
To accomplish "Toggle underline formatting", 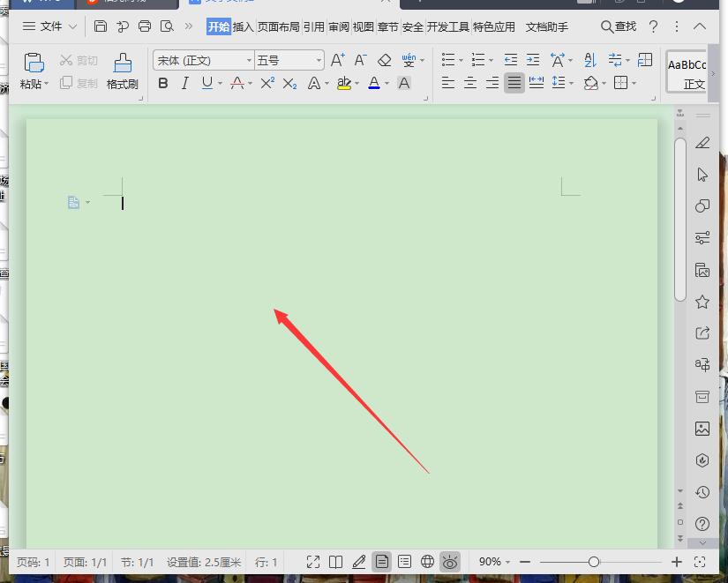I will click(x=207, y=83).
